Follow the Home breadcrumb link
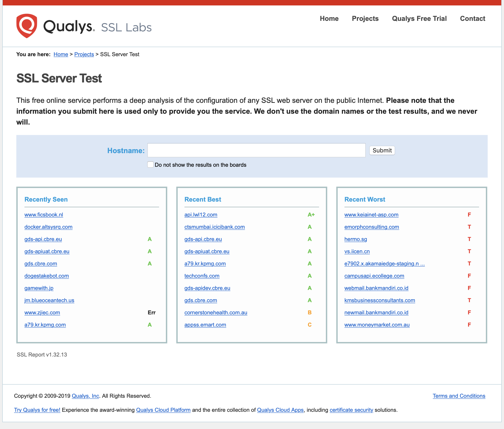The image size is (504, 429). coord(61,54)
